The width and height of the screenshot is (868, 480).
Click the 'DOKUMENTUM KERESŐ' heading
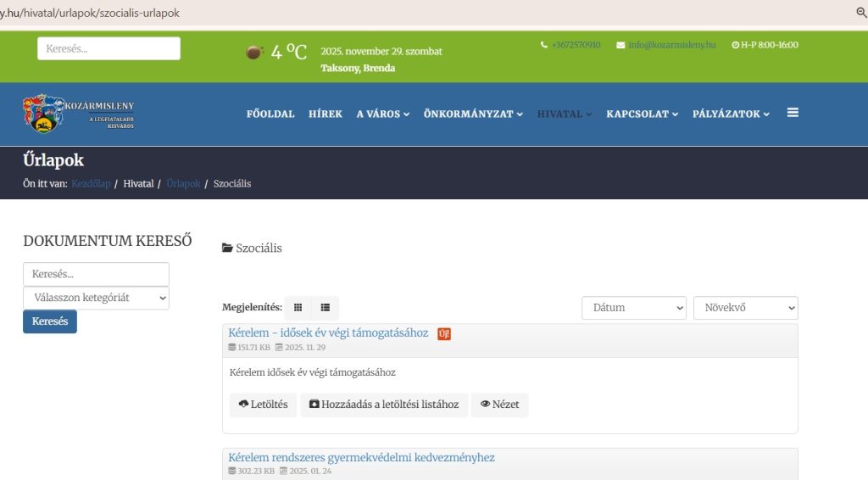(x=108, y=241)
